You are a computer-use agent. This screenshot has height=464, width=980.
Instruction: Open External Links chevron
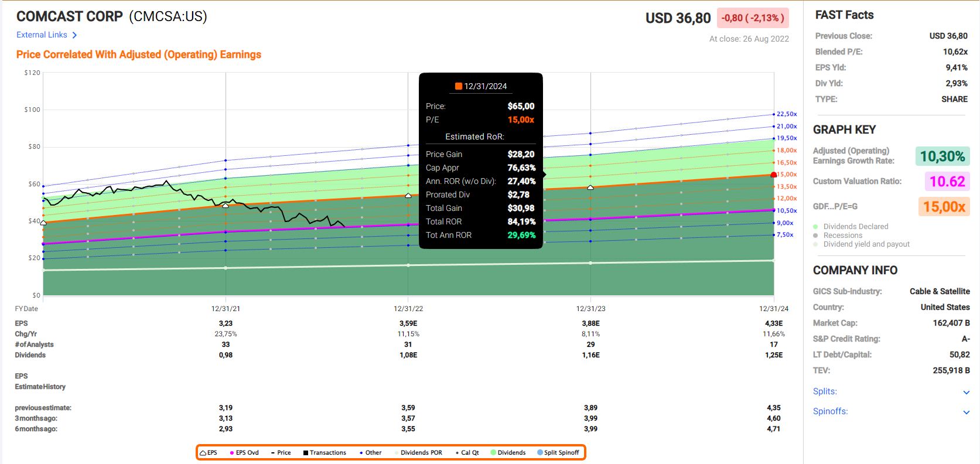74,35
